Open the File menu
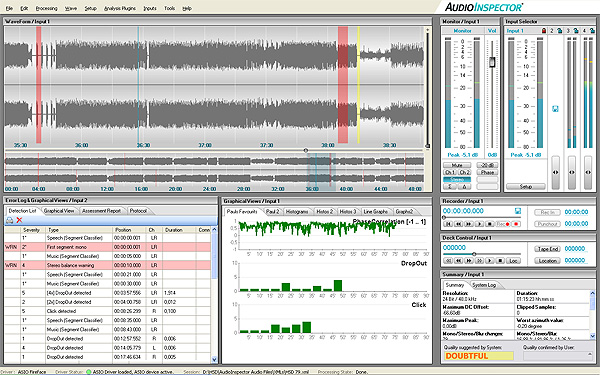The width and height of the screenshot is (600, 375). click(x=9, y=8)
